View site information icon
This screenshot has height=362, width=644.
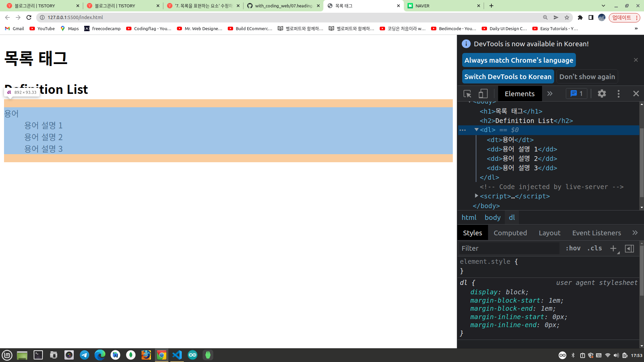(x=42, y=17)
